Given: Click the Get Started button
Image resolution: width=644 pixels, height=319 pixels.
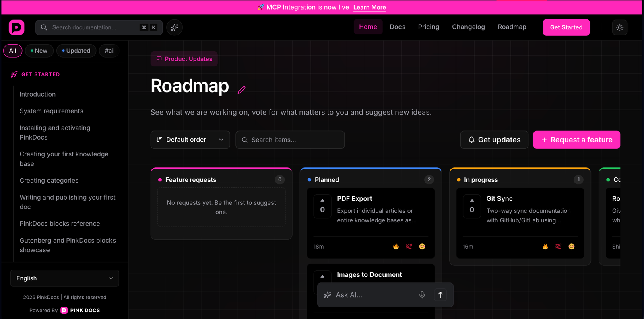Looking at the screenshot, I should [x=566, y=27].
